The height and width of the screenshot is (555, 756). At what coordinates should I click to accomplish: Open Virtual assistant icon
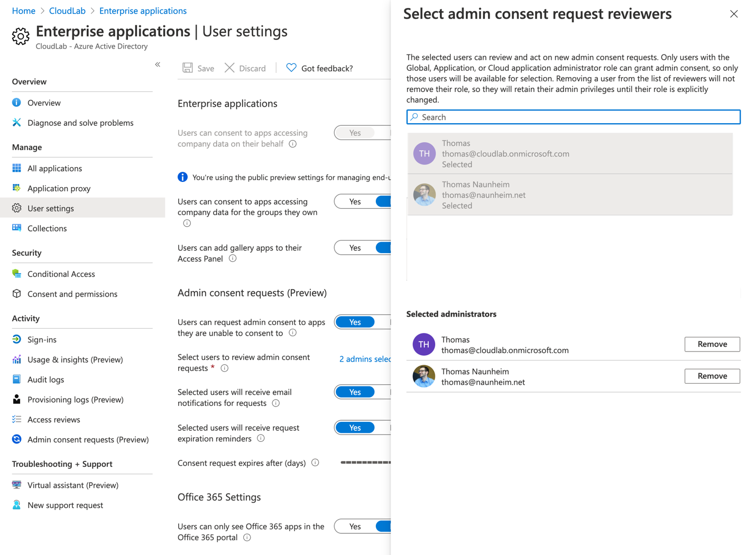click(16, 485)
